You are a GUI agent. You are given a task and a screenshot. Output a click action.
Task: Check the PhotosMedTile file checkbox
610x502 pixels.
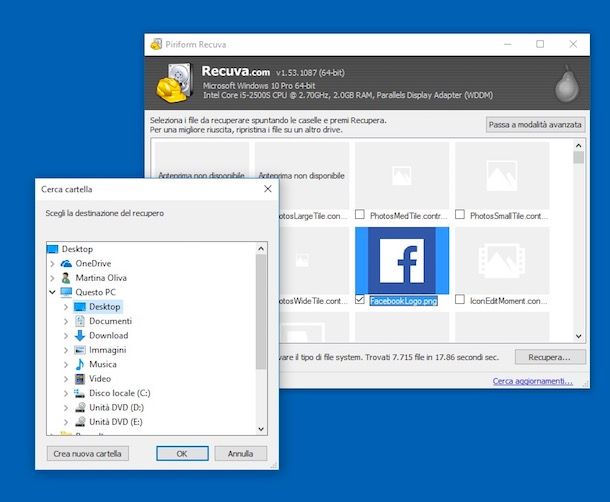point(360,214)
